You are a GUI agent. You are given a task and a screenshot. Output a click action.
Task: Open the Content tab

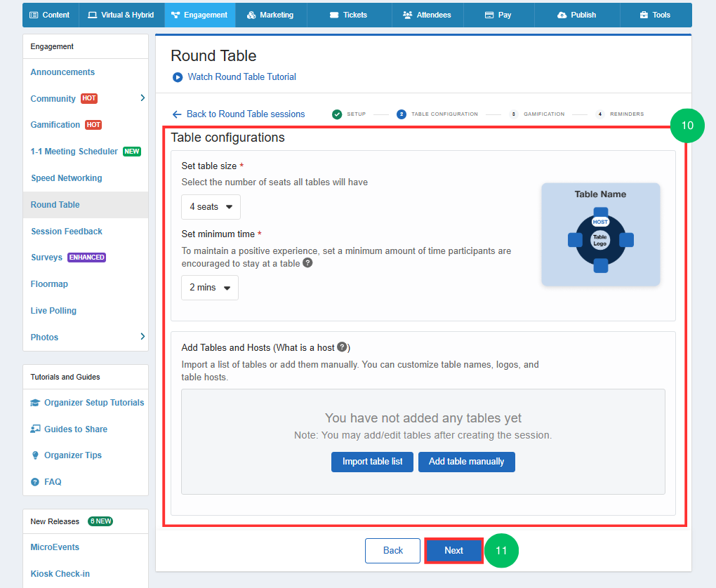tap(51, 15)
